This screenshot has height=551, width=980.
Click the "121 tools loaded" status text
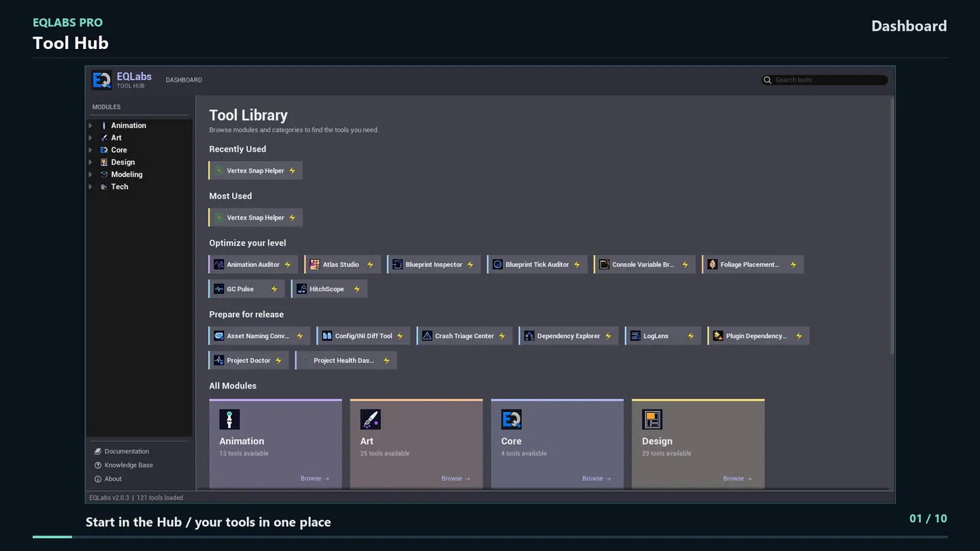[160, 498]
